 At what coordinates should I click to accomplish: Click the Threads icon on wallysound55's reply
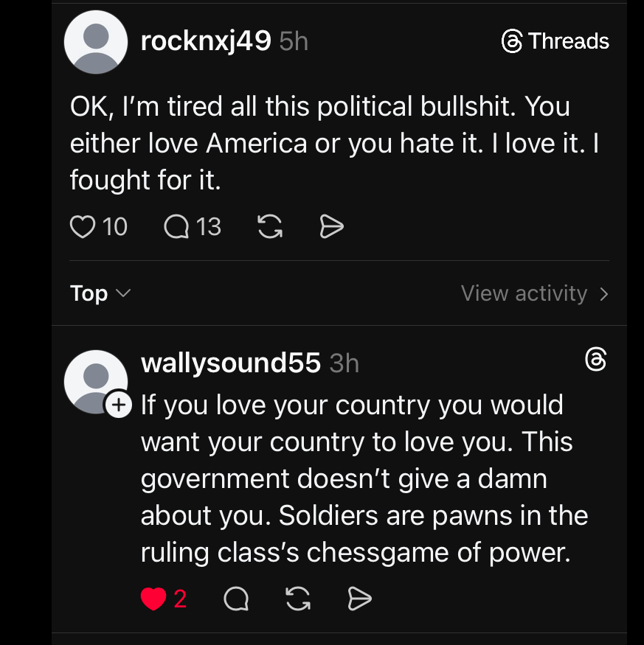(595, 360)
